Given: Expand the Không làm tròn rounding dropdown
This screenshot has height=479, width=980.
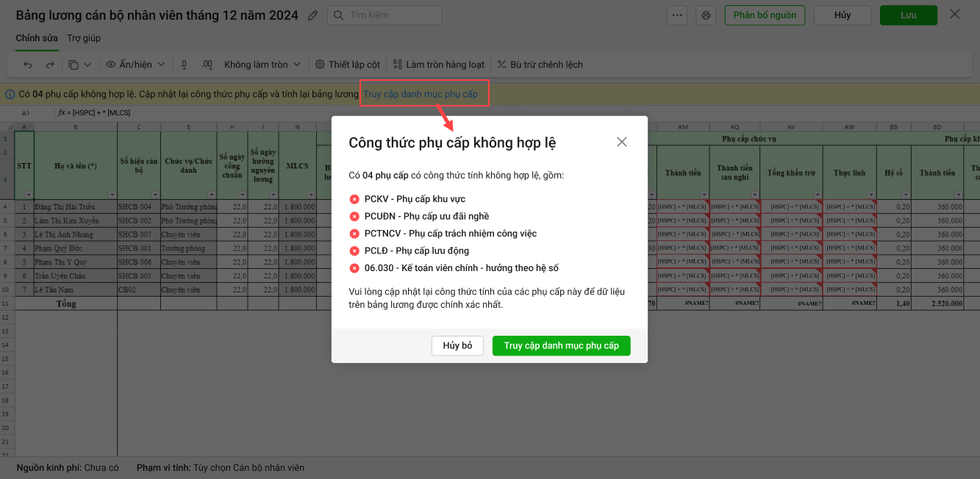Looking at the screenshot, I should (x=262, y=65).
